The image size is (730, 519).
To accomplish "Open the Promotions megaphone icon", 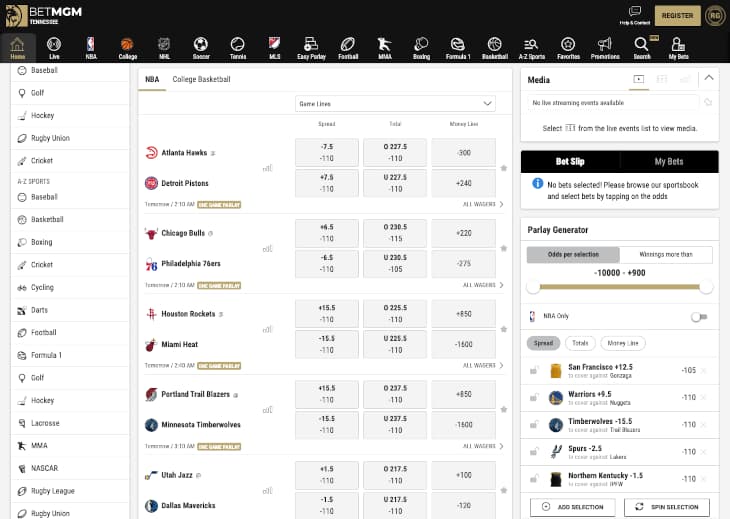I will (605, 48).
